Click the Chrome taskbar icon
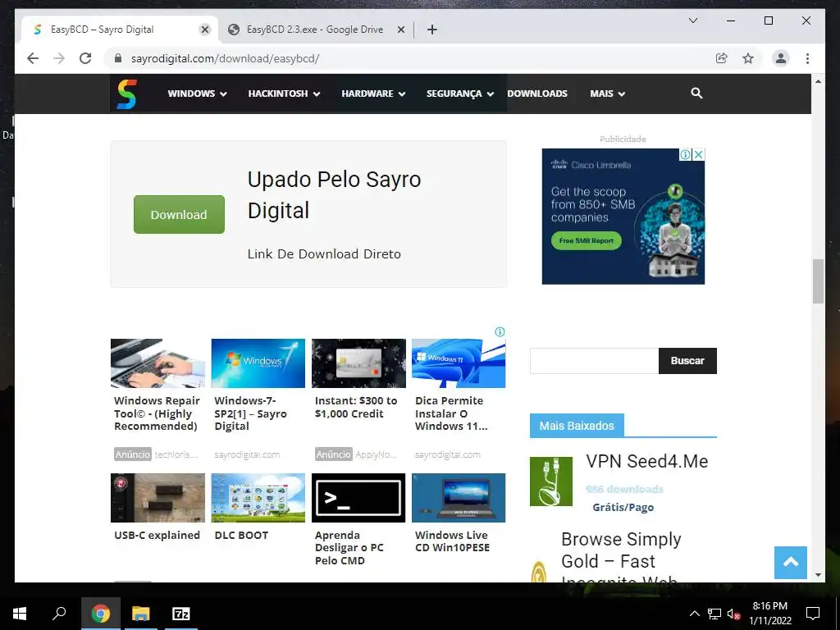Viewport: 840px width, 630px height. point(100,614)
